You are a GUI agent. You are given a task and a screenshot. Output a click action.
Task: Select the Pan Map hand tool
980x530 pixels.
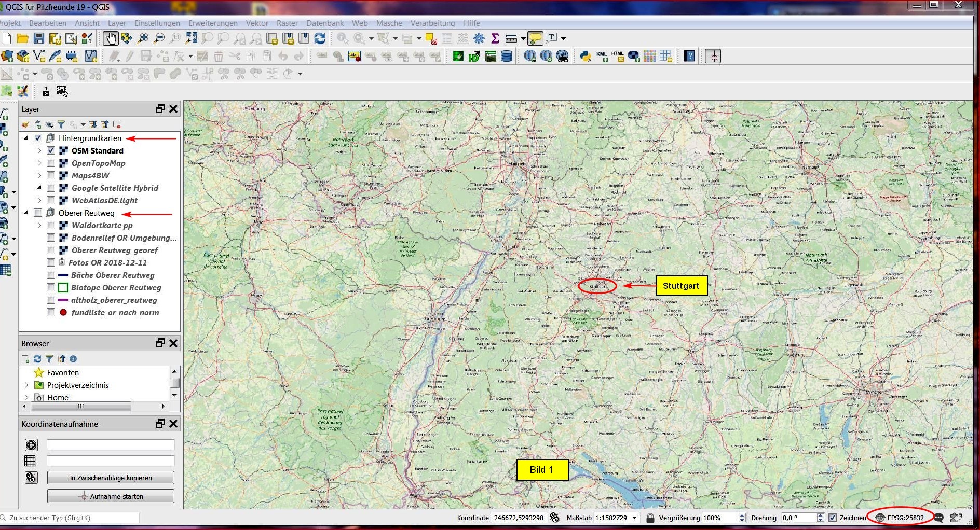pos(110,38)
